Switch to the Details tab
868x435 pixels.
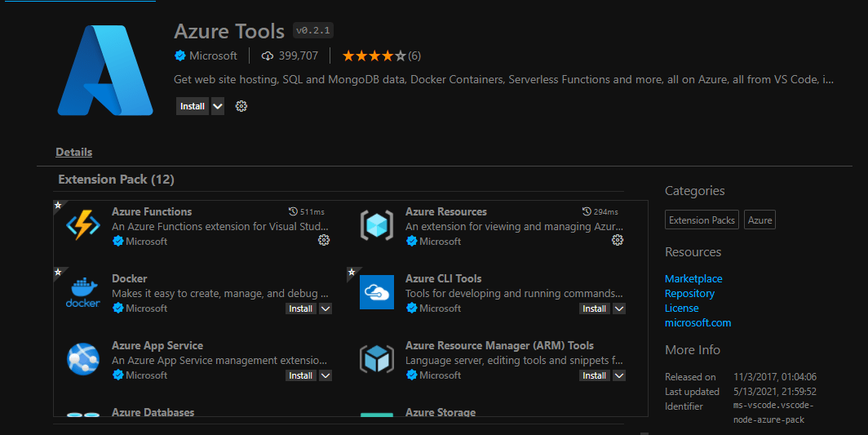pos(74,152)
